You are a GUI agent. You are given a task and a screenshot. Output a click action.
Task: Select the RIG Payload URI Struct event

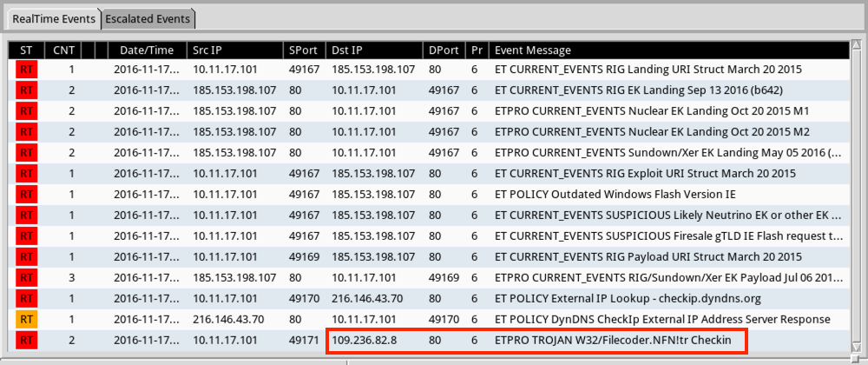(648, 256)
